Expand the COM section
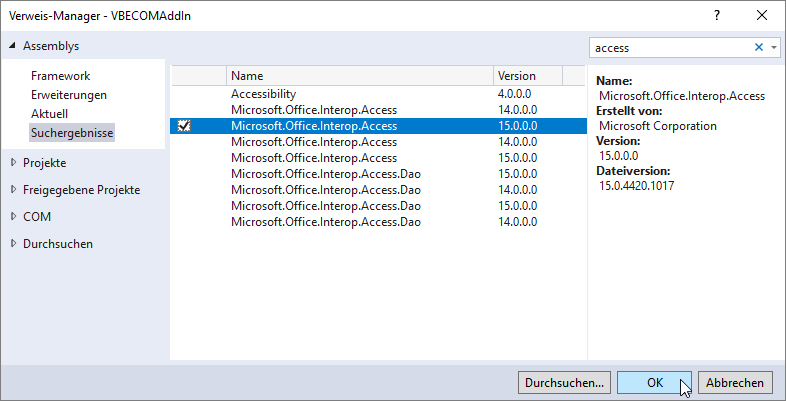 (13, 217)
